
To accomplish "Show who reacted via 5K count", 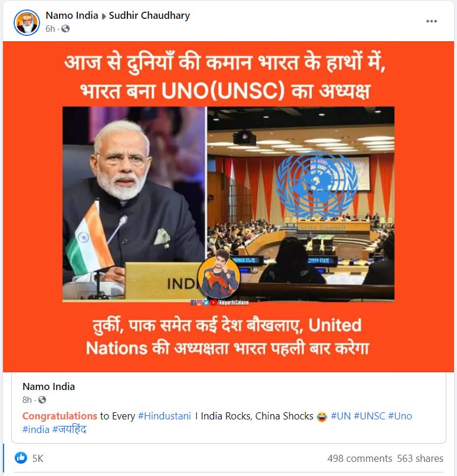I will pos(38,458).
